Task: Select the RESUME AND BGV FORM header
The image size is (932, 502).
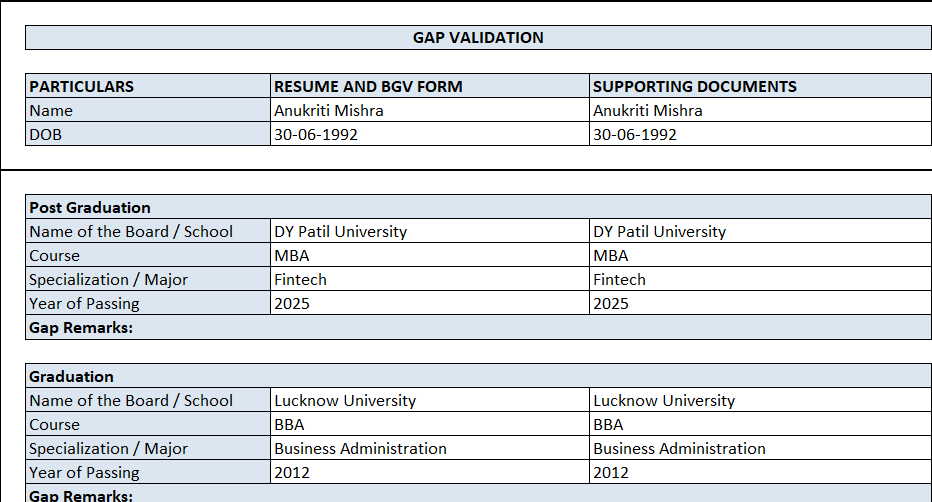Action: pyautogui.click(x=430, y=86)
